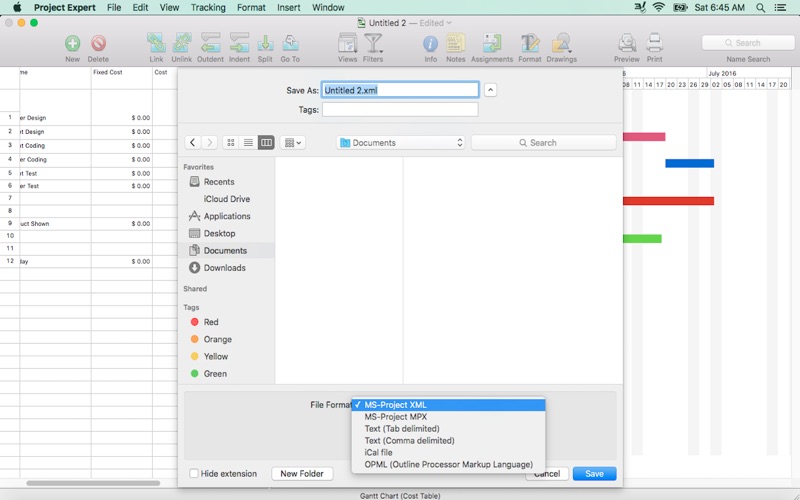Click the Format toolbar icon
Image resolution: width=800 pixels, height=500 pixels.
tap(530, 43)
